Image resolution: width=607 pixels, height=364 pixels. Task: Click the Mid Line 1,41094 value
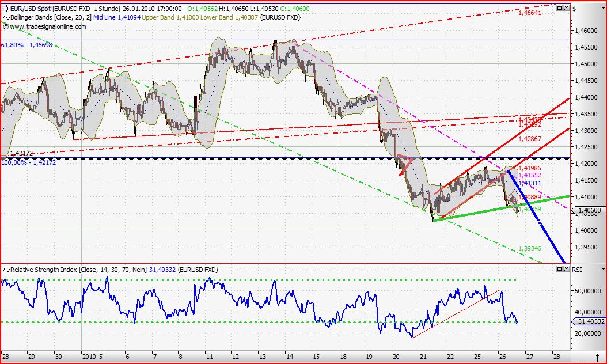tap(116, 17)
